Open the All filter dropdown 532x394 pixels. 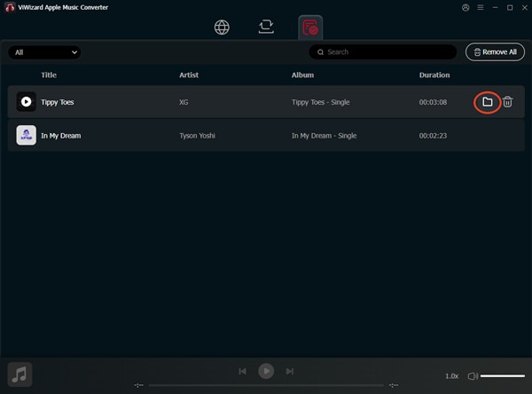tap(44, 52)
